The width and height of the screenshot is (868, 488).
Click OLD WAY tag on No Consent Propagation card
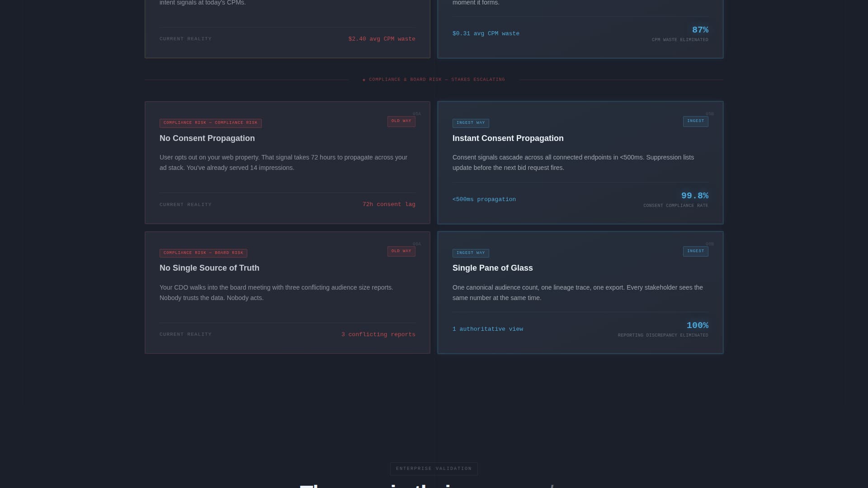(401, 121)
